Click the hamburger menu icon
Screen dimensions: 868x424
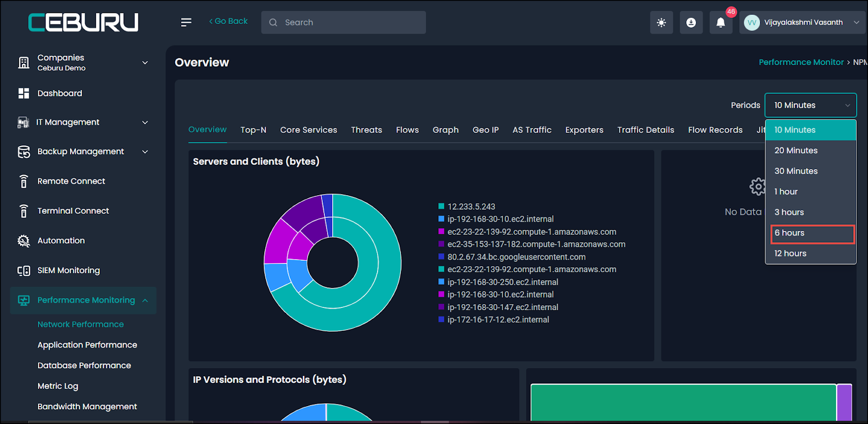coord(186,22)
